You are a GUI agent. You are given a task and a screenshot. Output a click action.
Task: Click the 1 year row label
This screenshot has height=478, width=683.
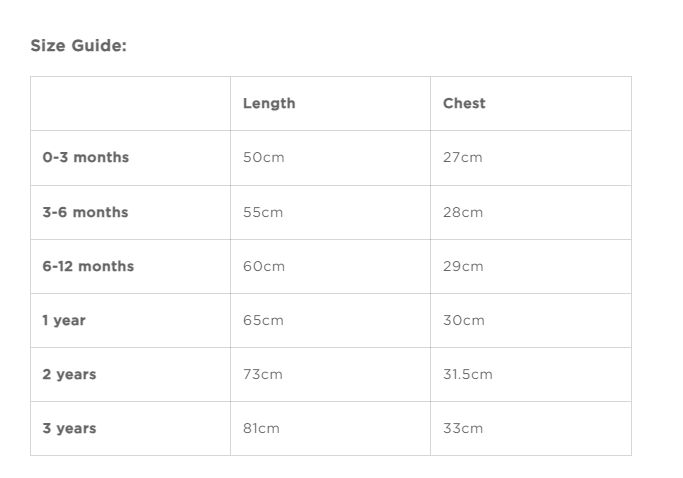[x=64, y=320]
